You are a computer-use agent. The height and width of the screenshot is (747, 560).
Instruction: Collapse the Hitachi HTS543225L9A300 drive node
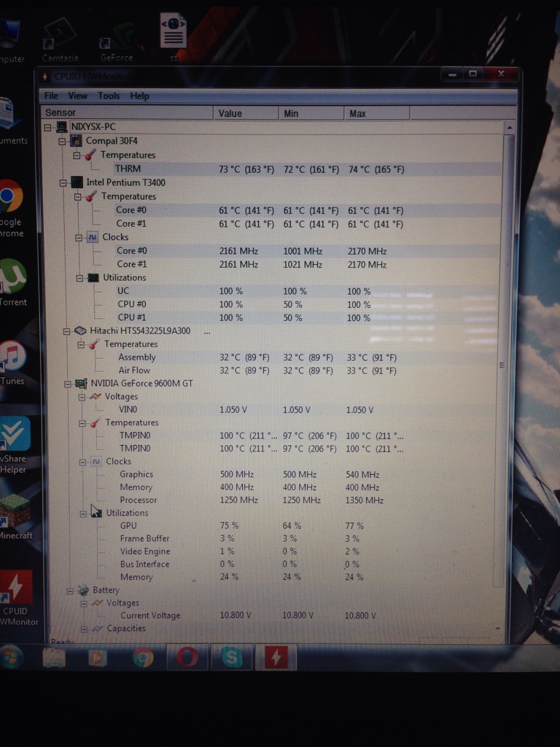(x=66, y=330)
